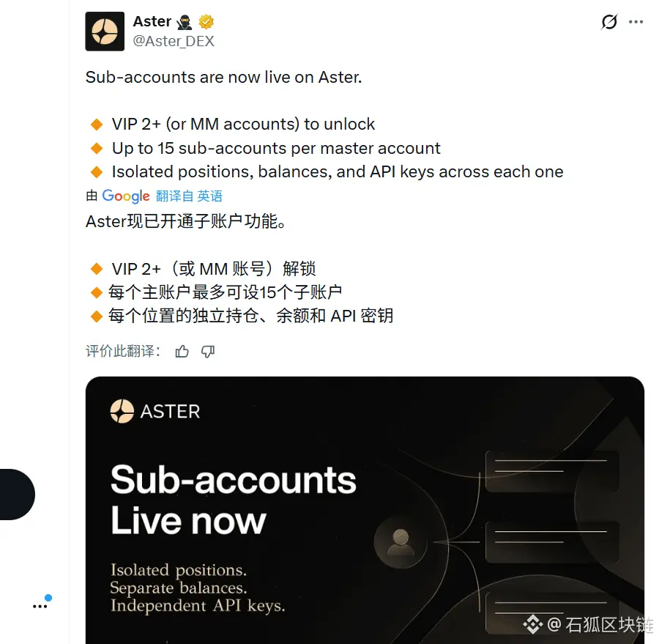
Task: Click the ASTER logo inside the banner
Action: click(155, 411)
